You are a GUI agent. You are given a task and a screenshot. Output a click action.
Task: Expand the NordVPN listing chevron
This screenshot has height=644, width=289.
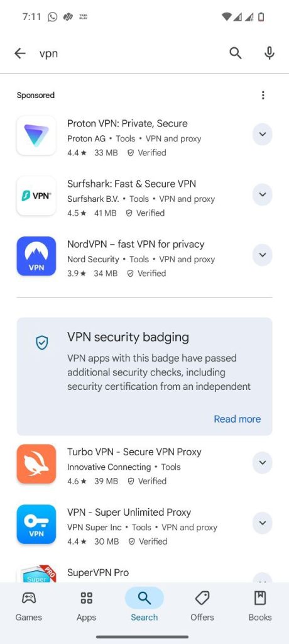click(x=263, y=255)
